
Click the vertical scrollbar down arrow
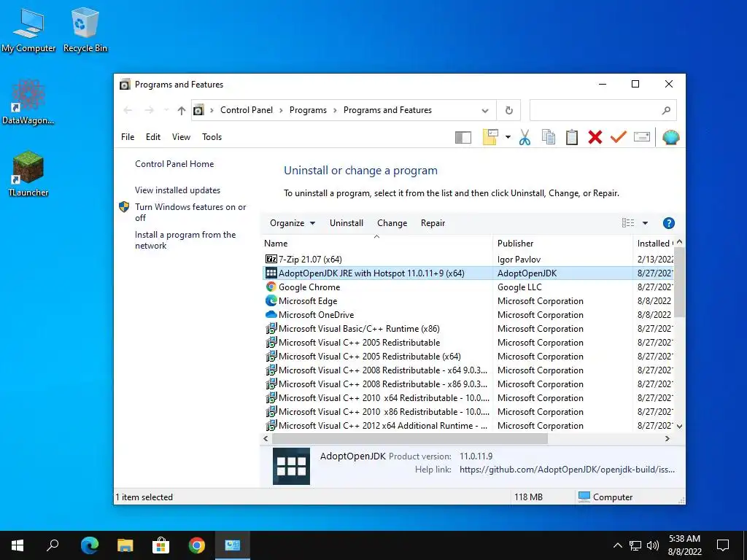point(680,426)
